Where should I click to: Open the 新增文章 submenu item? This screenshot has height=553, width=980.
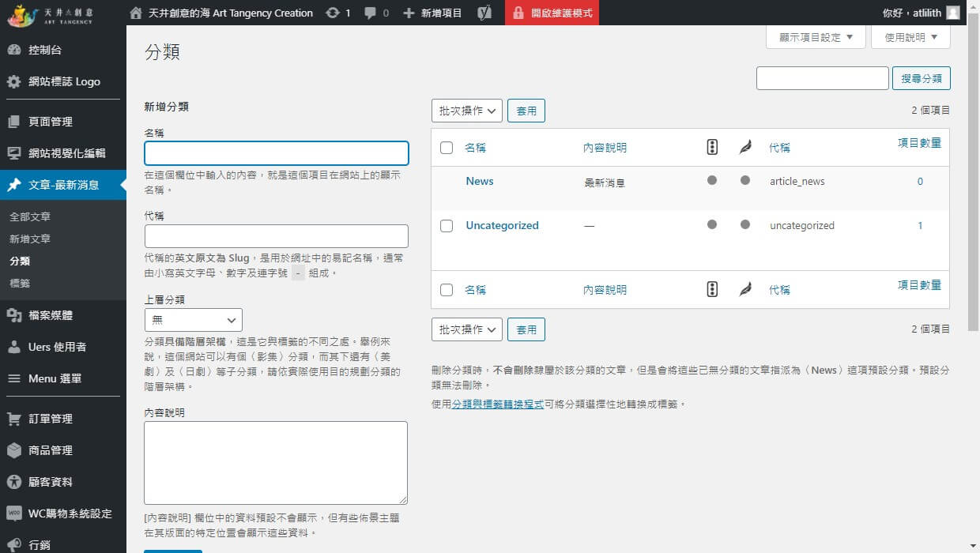click(30, 239)
